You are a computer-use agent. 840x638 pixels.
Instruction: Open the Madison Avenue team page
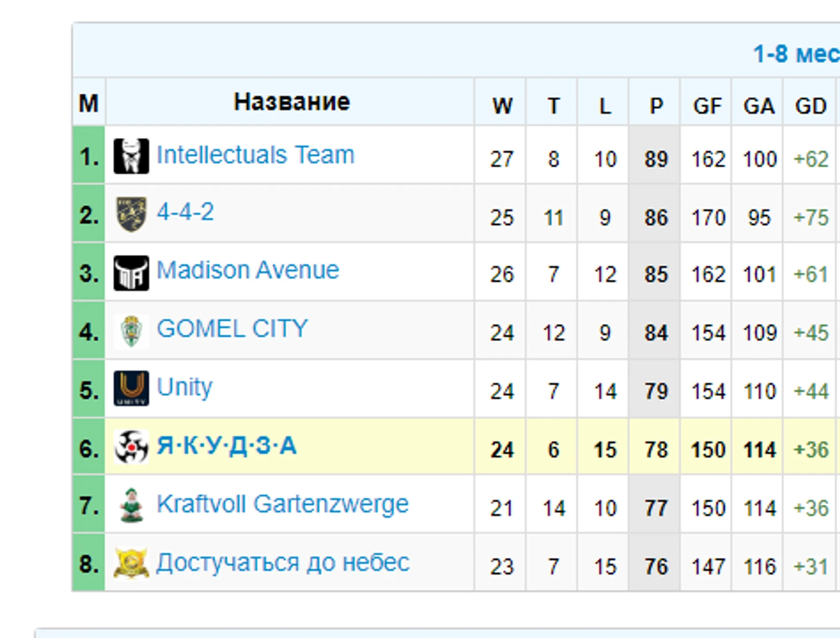coord(248,270)
